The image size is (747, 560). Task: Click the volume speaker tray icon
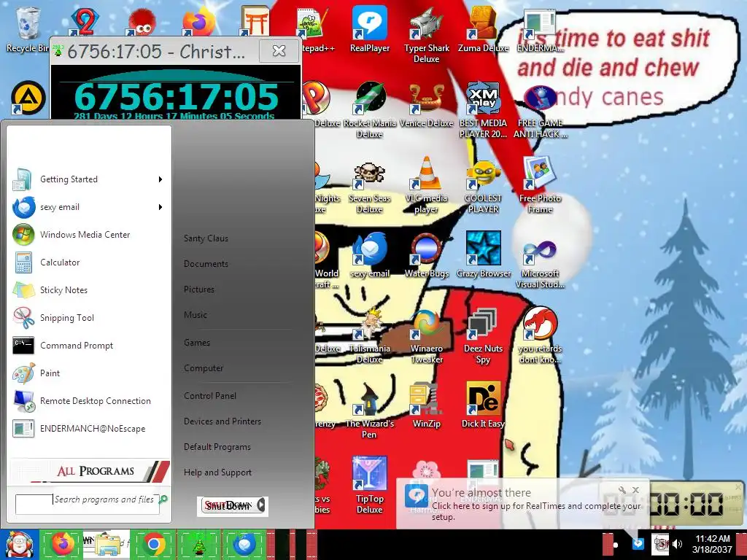tap(678, 544)
